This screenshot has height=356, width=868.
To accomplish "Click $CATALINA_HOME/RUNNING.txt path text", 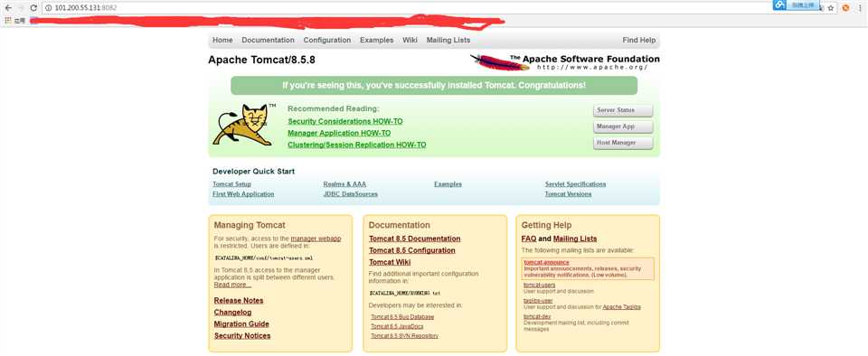I will [x=405, y=293].
